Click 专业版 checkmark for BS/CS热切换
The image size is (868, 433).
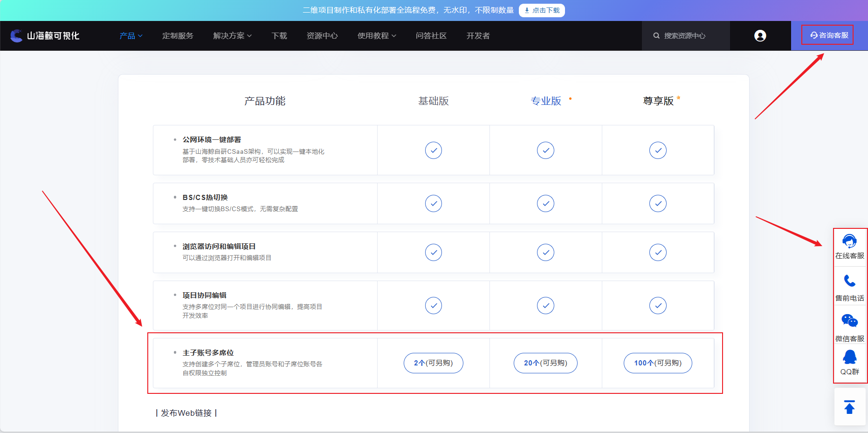pos(545,204)
